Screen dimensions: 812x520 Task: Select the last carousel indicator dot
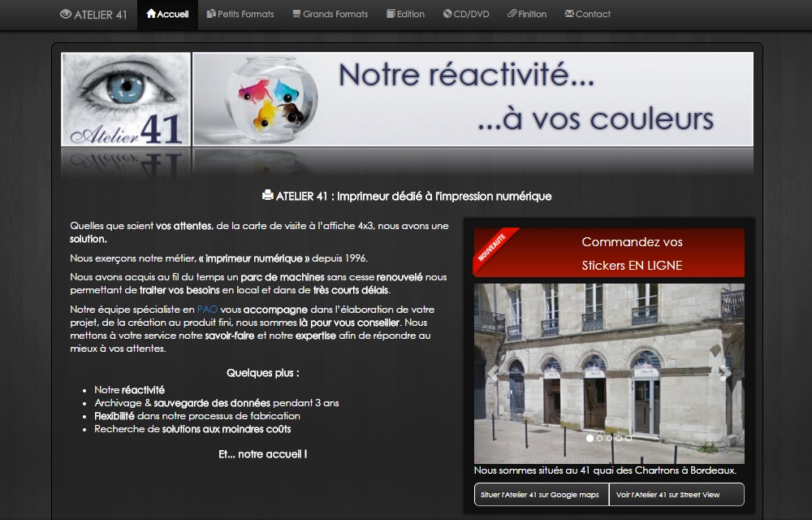(x=628, y=438)
